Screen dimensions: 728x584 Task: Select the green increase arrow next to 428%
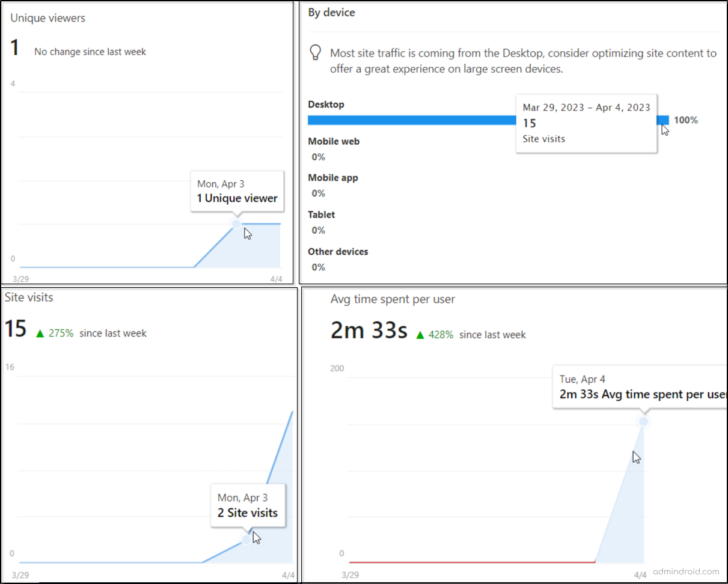pyautogui.click(x=420, y=335)
